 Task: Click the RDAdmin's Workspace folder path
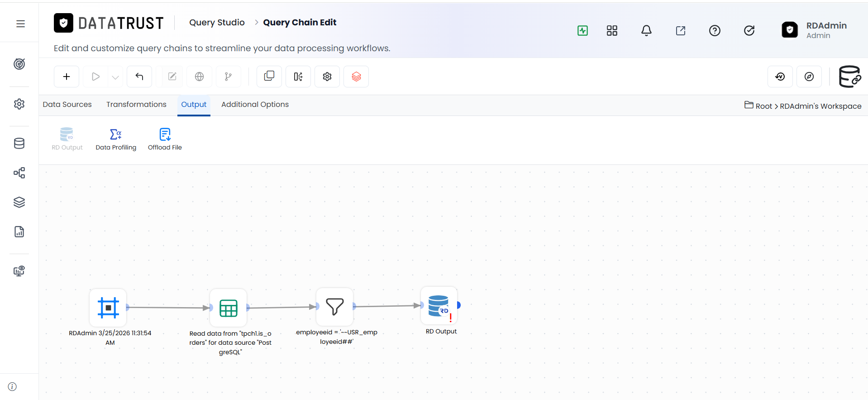click(x=820, y=106)
